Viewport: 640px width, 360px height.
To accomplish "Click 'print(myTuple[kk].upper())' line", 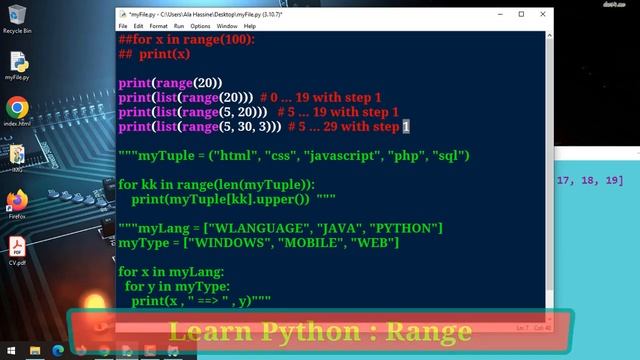I will pos(220,200).
